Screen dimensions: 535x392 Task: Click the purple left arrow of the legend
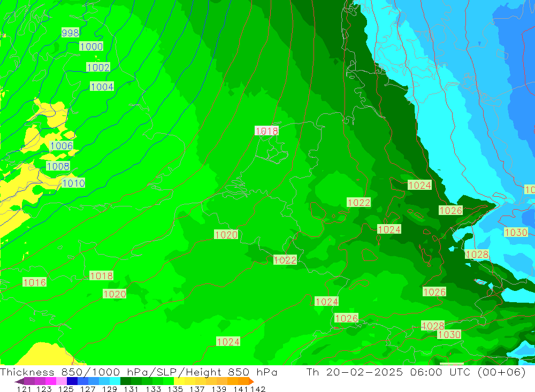coord(19,381)
